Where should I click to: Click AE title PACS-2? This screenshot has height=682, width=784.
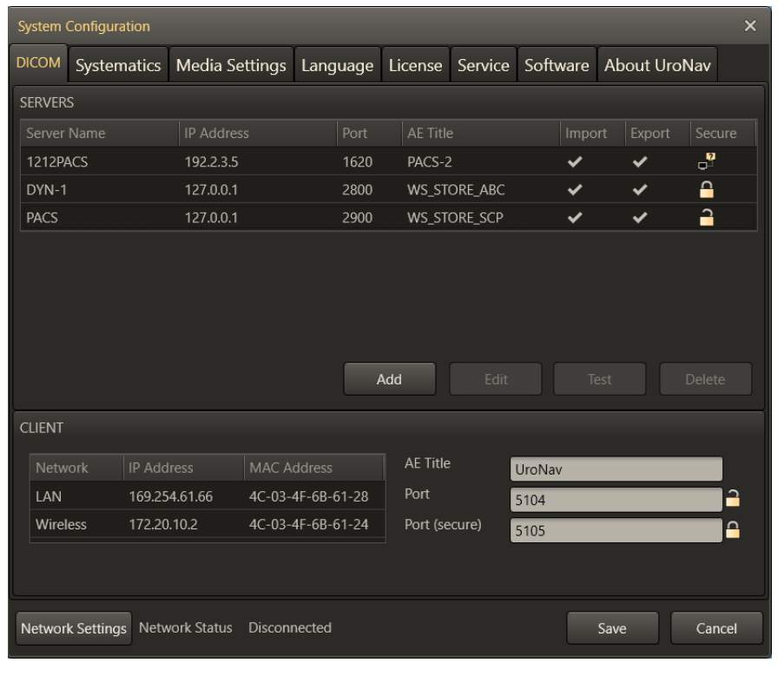coord(430,162)
